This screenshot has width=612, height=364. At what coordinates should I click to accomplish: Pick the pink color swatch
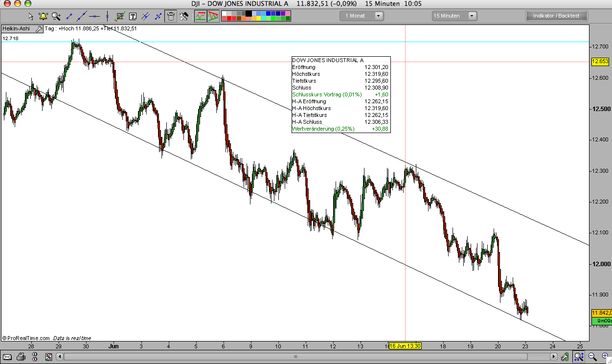pyautogui.click(x=288, y=13)
